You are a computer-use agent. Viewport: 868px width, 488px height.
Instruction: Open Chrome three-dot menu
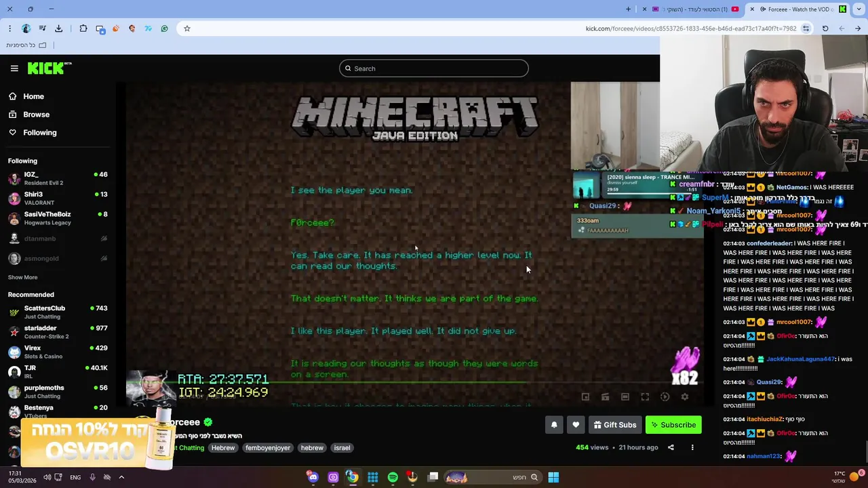click(x=9, y=28)
